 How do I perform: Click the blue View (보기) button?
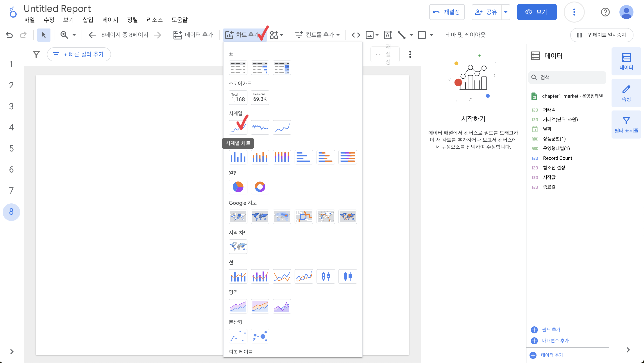[537, 12]
